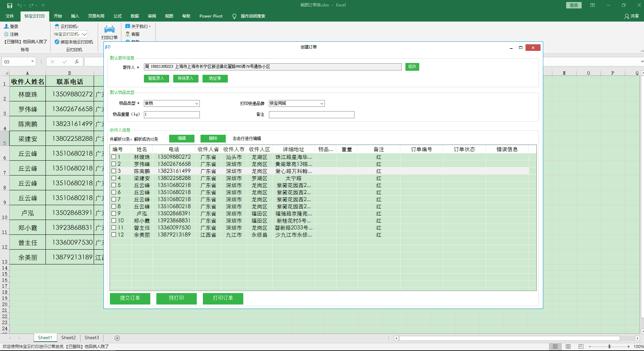Check the checkbox for row 9 卢泓

pos(114,214)
